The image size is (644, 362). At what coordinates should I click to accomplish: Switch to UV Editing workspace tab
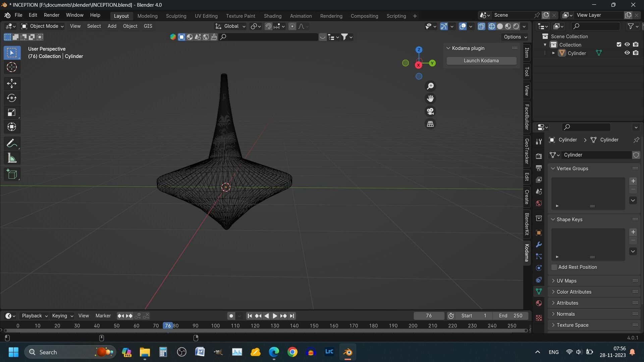click(206, 16)
